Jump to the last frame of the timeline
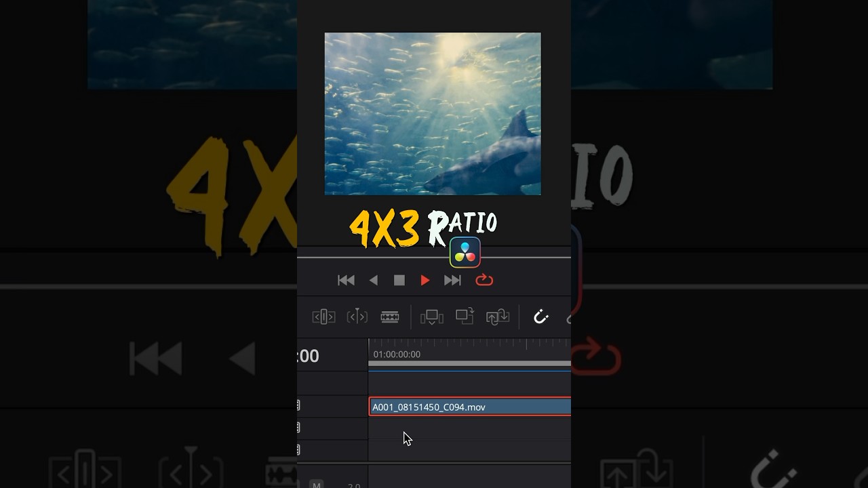Viewport: 868px width, 488px height. (x=452, y=281)
